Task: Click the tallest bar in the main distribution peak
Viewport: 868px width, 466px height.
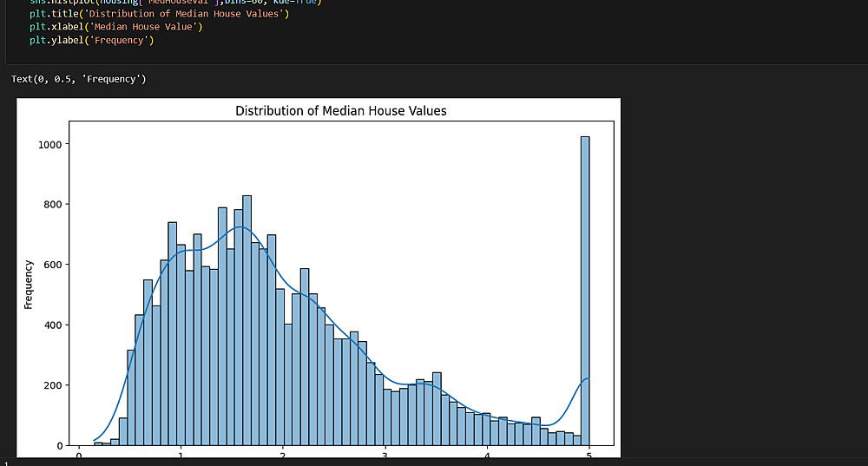Action: click(x=247, y=320)
